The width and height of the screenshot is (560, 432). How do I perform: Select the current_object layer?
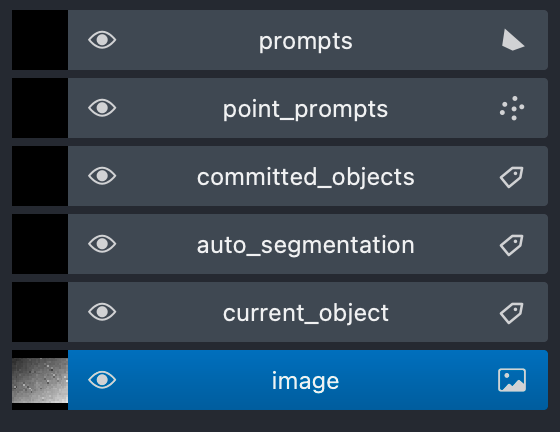[x=306, y=313]
